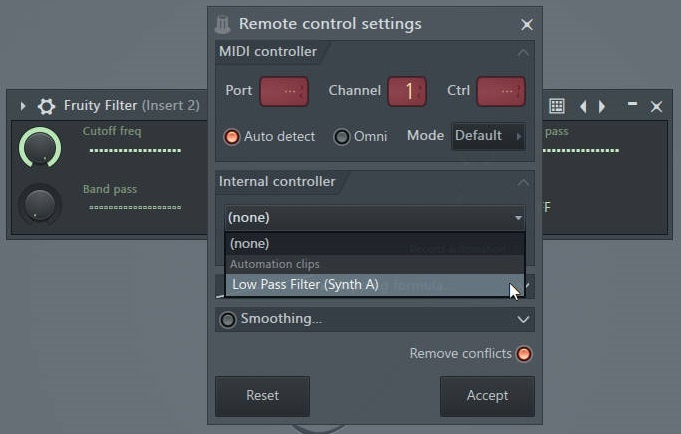The width and height of the screenshot is (681, 434).
Task: Collapse the MIDI controller section
Action: click(523, 53)
